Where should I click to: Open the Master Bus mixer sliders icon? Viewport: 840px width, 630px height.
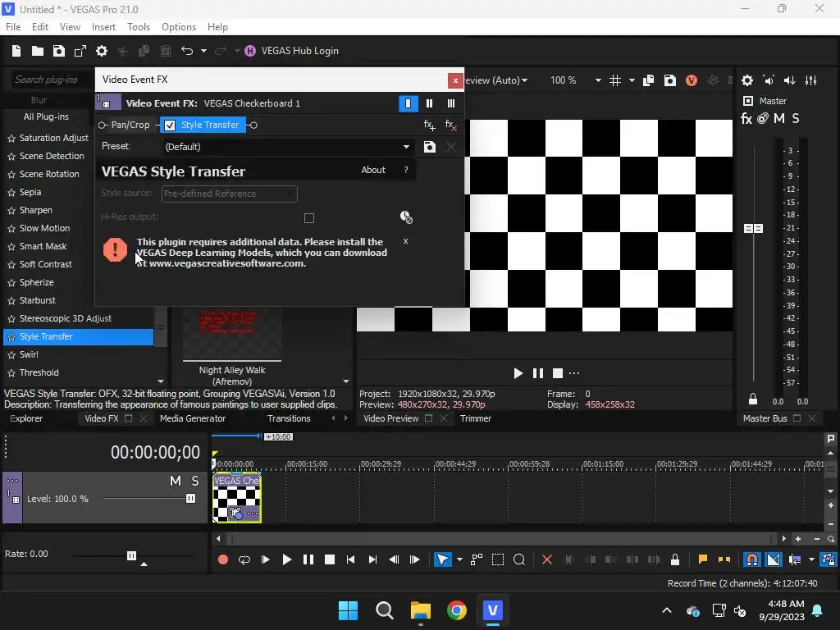(x=811, y=80)
